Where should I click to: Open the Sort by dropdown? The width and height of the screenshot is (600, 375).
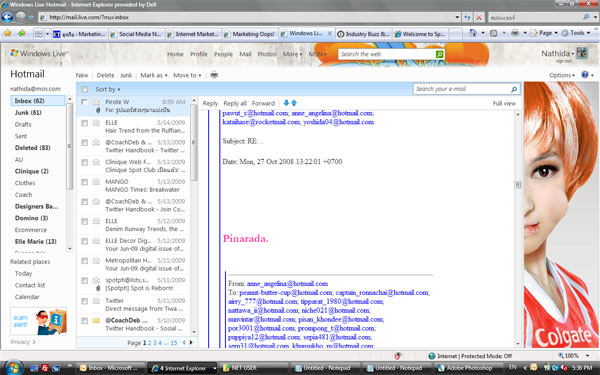(x=108, y=89)
